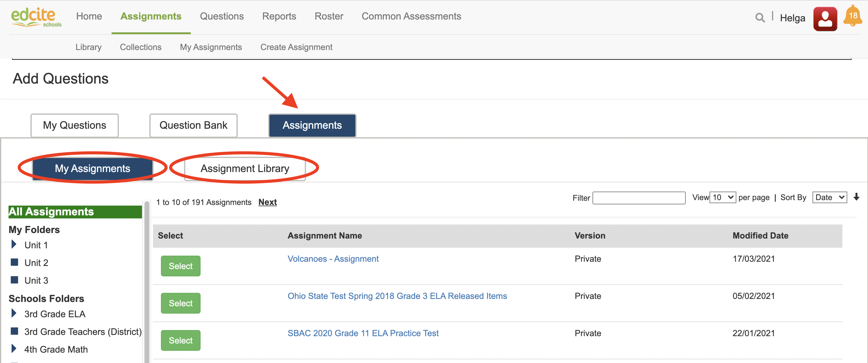Click the Unit 3 folder square icon
The width and height of the screenshot is (868, 363).
click(14, 280)
